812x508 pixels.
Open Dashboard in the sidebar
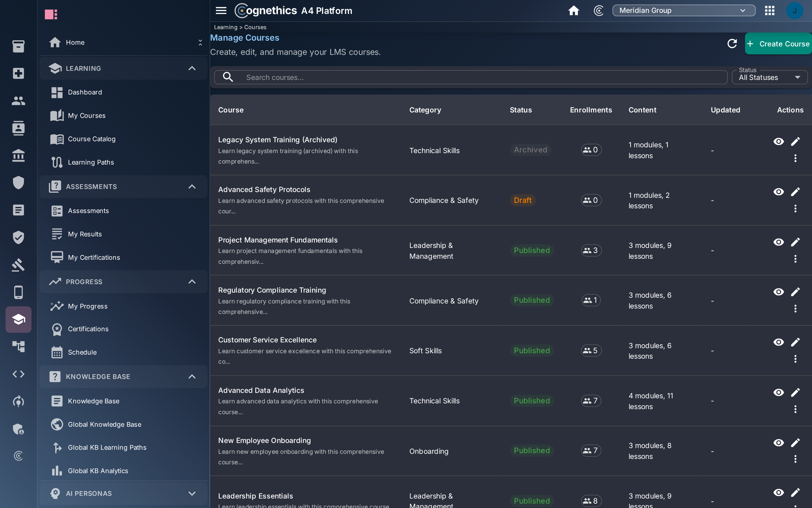(x=123, y=92)
